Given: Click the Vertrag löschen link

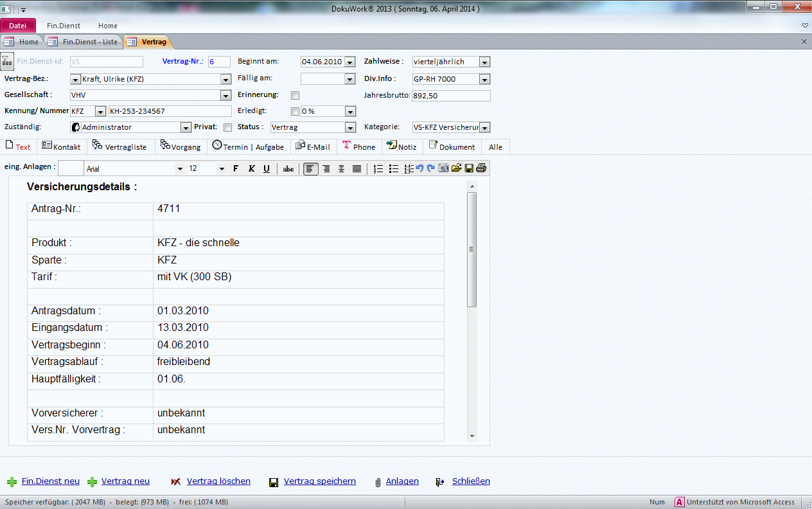Looking at the screenshot, I should (218, 481).
